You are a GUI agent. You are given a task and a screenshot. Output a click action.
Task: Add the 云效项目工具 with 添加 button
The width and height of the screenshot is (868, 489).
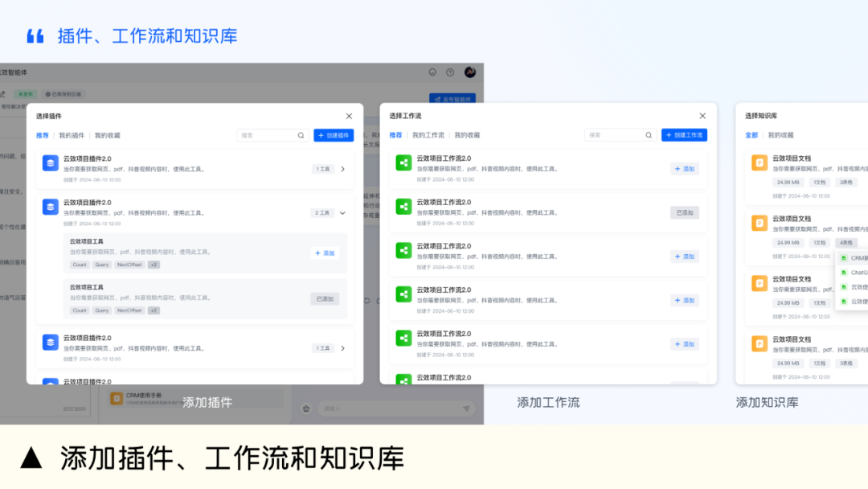tap(325, 253)
